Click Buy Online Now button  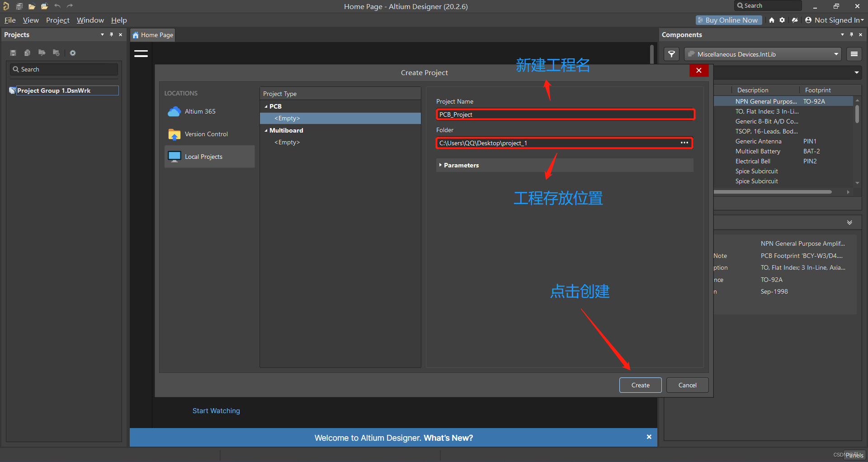click(x=729, y=20)
